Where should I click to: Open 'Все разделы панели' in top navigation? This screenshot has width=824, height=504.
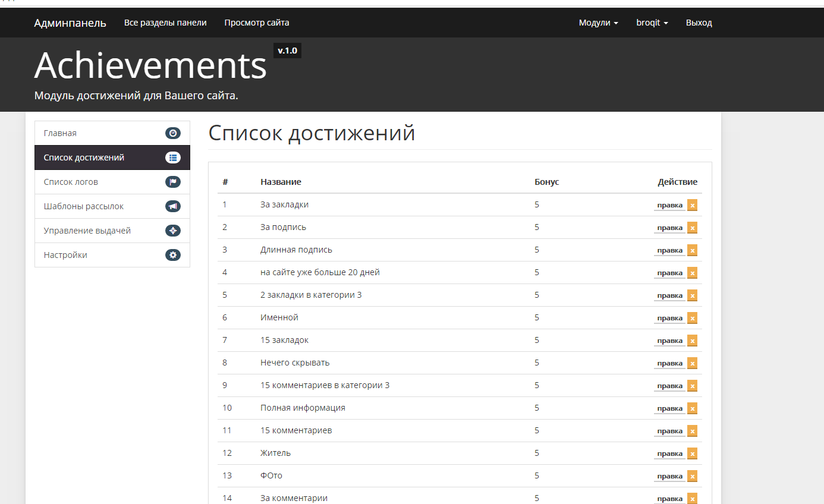click(165, 23)
